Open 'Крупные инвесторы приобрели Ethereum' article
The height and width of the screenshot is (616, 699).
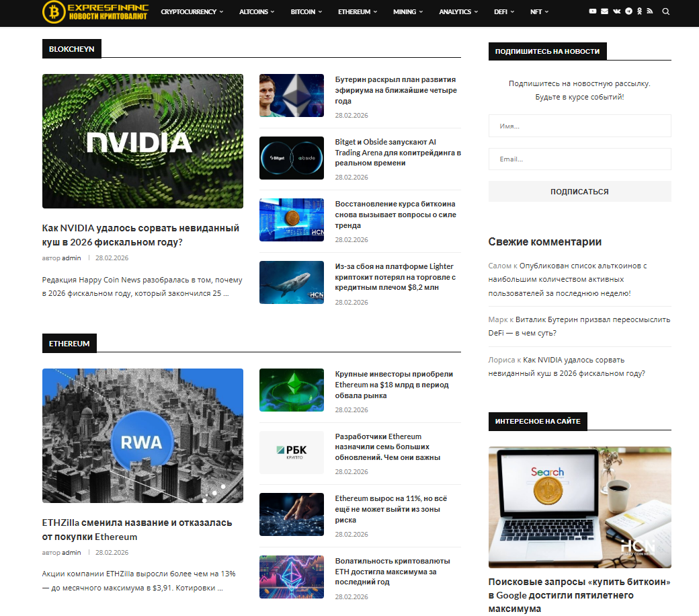coord(394,385)
